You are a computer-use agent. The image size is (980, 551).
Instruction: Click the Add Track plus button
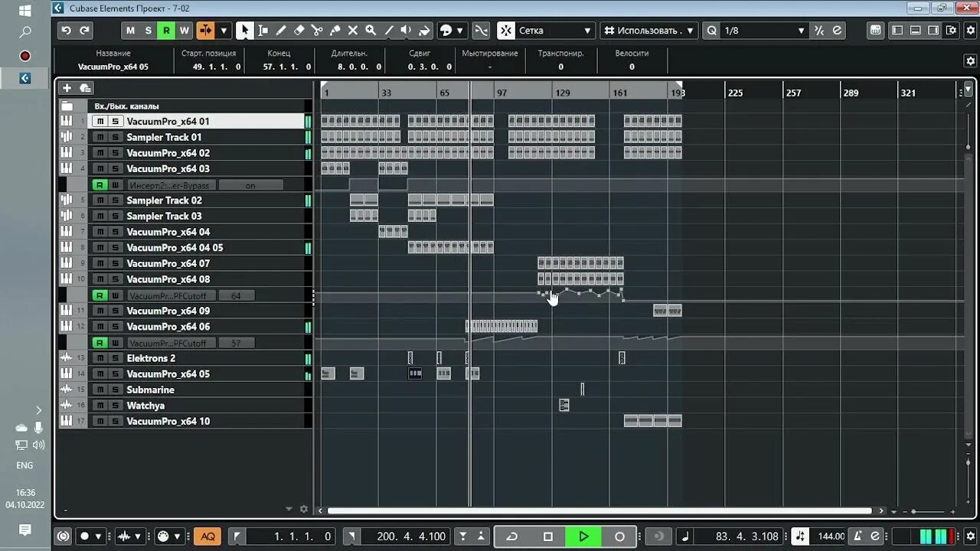(67, 88)
